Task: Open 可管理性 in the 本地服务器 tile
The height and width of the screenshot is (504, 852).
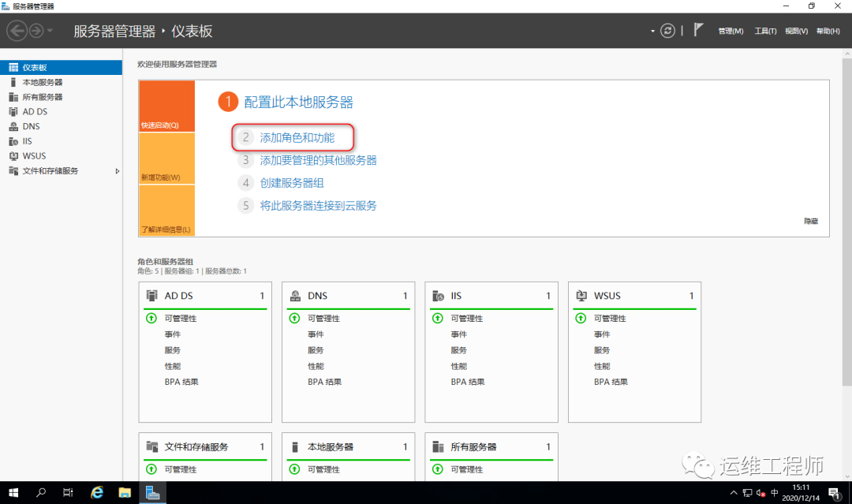Action: click(323, 469)
